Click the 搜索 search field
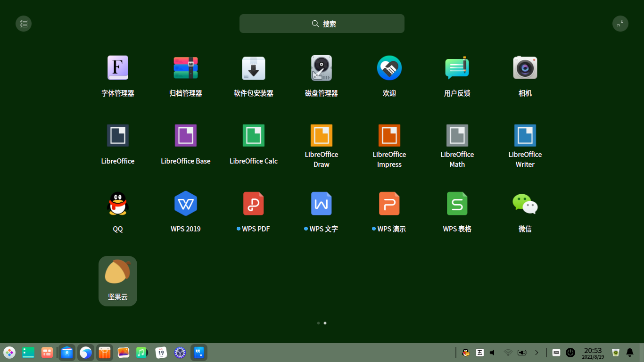This screenshot has width=644, height=362. [x=322, y=24]
